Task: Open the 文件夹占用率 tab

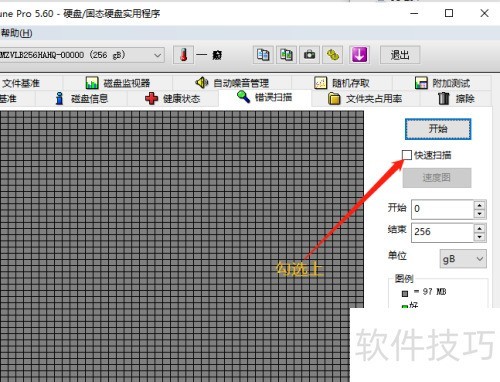Action: 365,99
